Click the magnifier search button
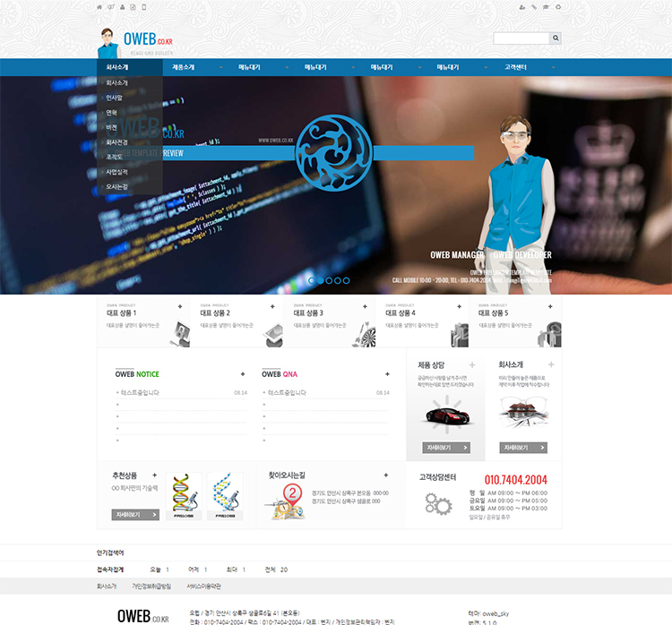 coord(556,39)
